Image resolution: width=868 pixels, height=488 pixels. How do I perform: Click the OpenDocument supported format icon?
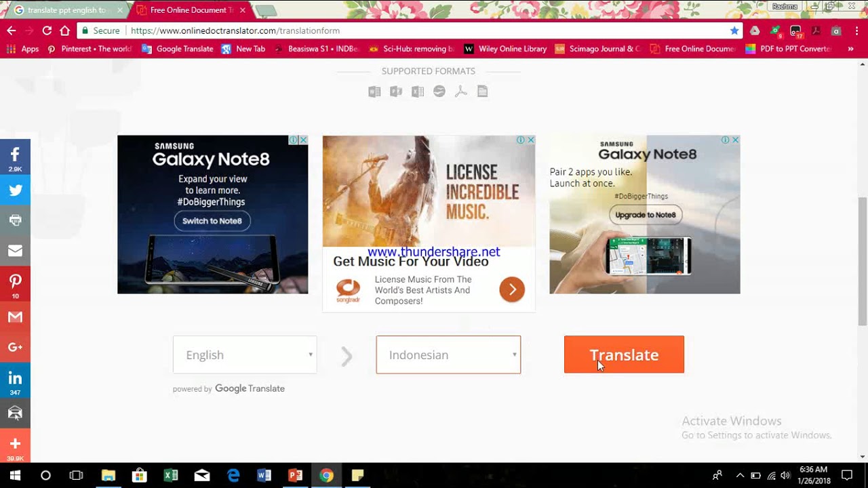(439, 91)
